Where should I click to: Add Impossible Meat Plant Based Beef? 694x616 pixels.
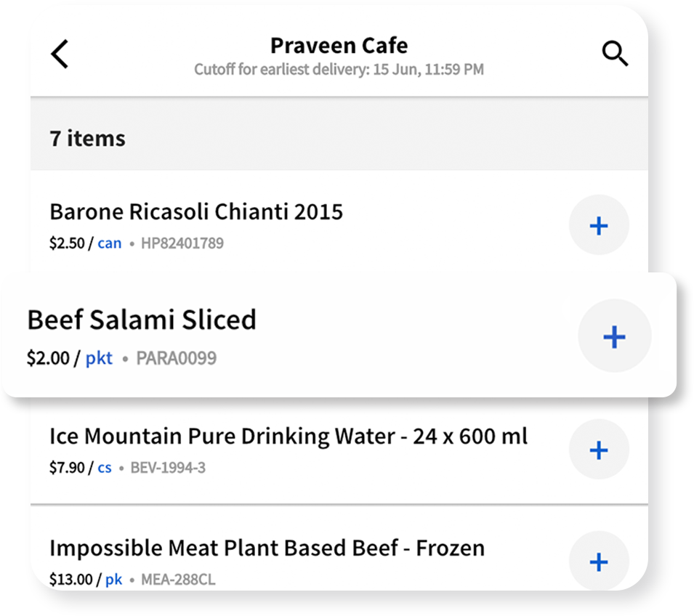coord(599,561)
